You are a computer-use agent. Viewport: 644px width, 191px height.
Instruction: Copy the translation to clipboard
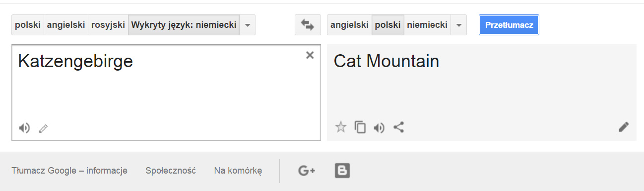pyautogui.click(x=360, y=127)
